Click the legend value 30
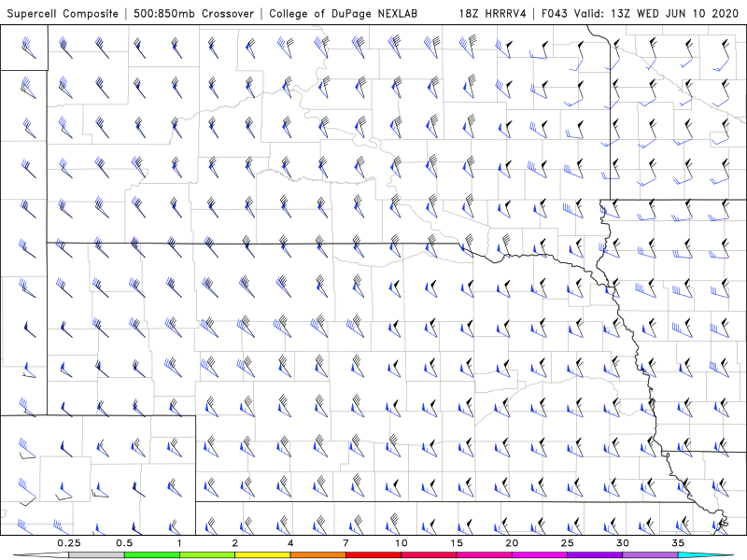The image size is (747, 560). point(622,543)
